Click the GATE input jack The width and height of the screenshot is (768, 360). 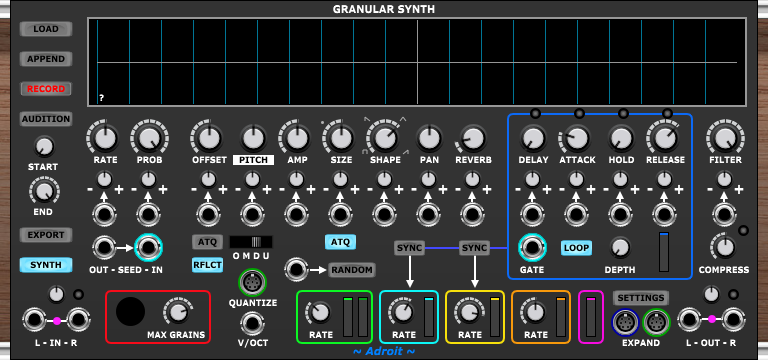pyautogui.click(x=532, y=248)
